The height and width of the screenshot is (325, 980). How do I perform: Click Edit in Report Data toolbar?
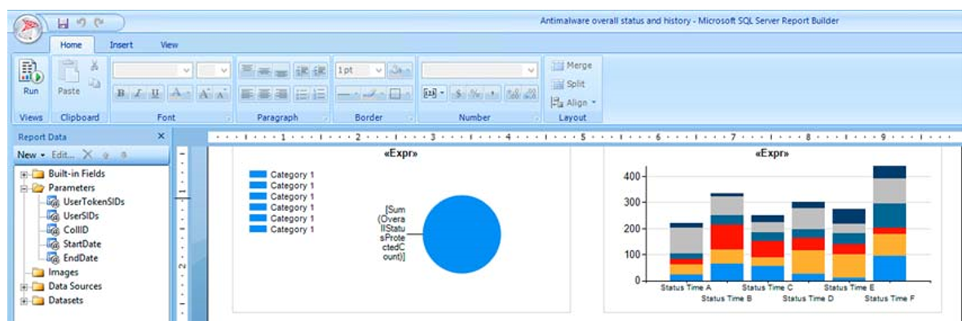point(64,155)
